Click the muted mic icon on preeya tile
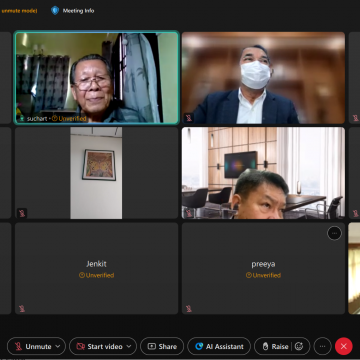 (189, 309)
